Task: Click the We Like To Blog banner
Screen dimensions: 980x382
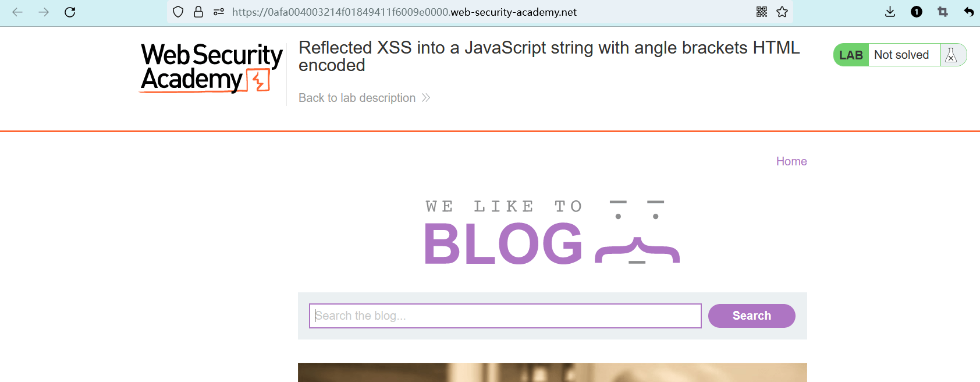Action: pos(552,233)
